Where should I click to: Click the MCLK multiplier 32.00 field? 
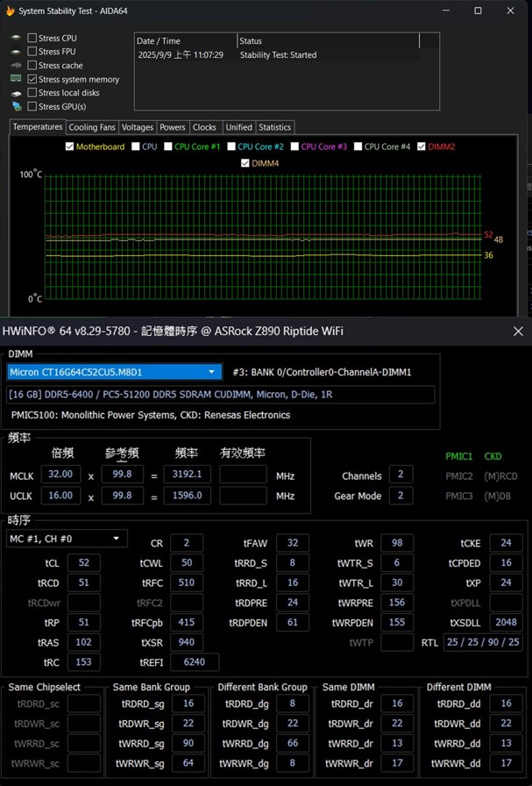pos(60,475)
